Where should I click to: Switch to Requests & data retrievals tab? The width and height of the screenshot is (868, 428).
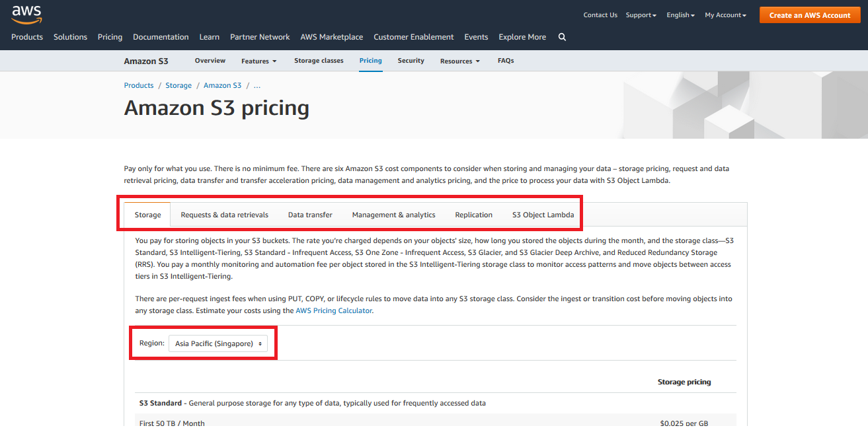pyautogui.click(x=225, y=215)
